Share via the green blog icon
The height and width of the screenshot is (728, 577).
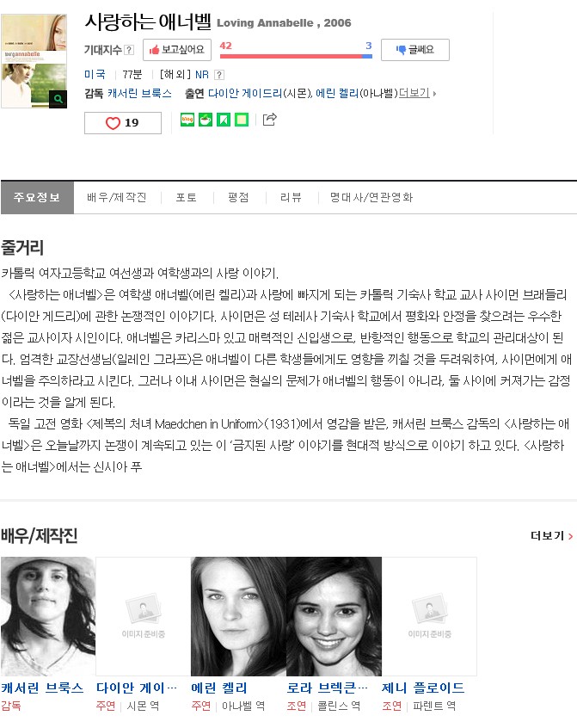point(187,120)
